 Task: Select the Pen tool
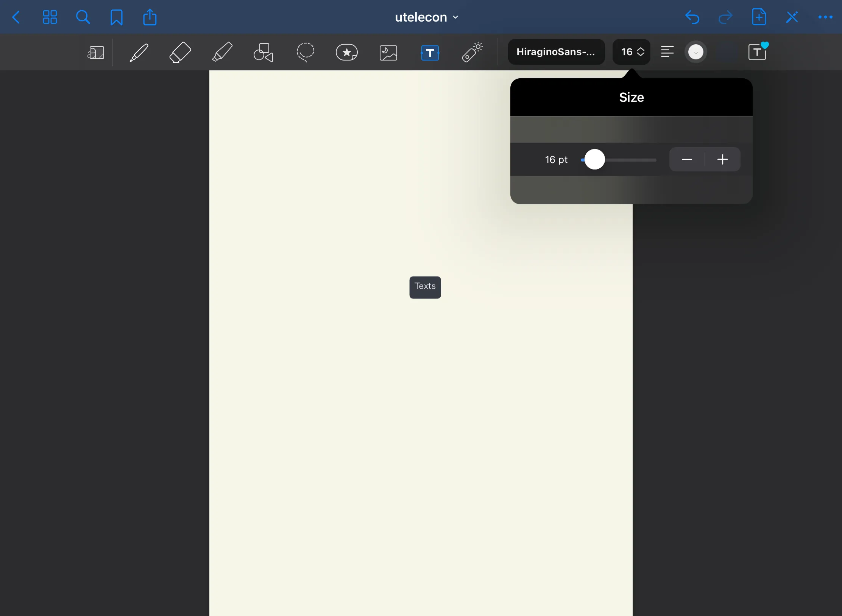[139, 52]
